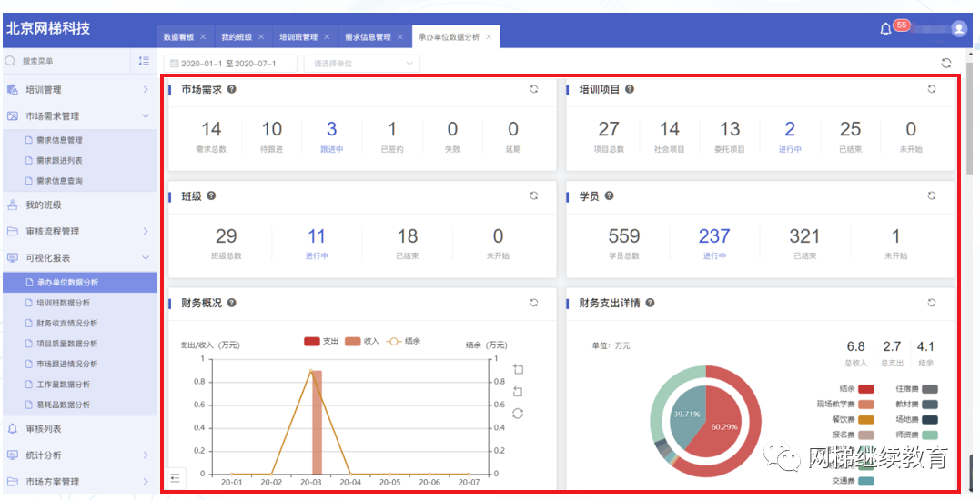Image resolution: width=980 pixels, height=500 pixels.
Task: Refresh the 财务支出详情 card
Action: [x=931, y=303]
